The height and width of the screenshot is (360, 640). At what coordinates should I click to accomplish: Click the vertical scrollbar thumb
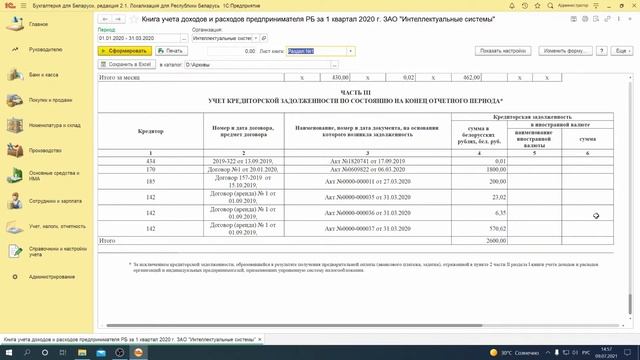[x=630, y=304]
